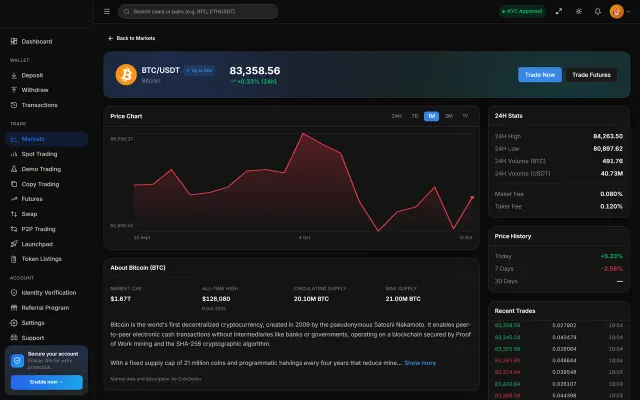Viewport: 640px width, 400px height.
Task: Click recent trade amount 0.044398
Action: tap(564, 396)
